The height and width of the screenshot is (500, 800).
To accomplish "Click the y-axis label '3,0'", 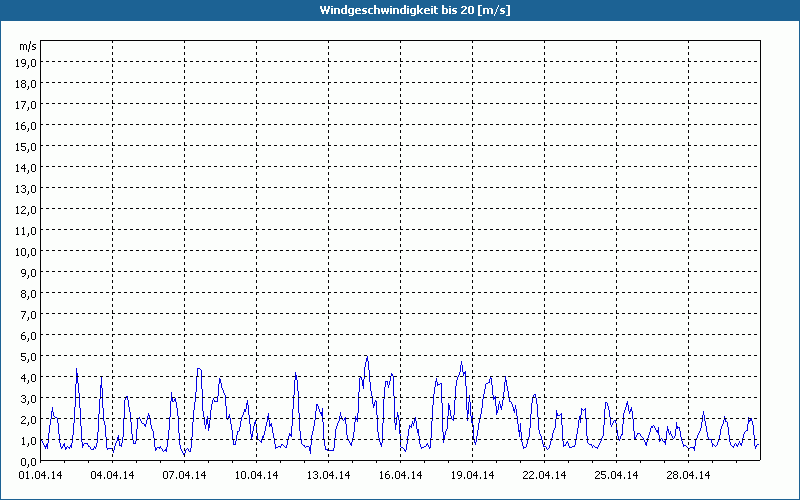I will tap(29, 399).
